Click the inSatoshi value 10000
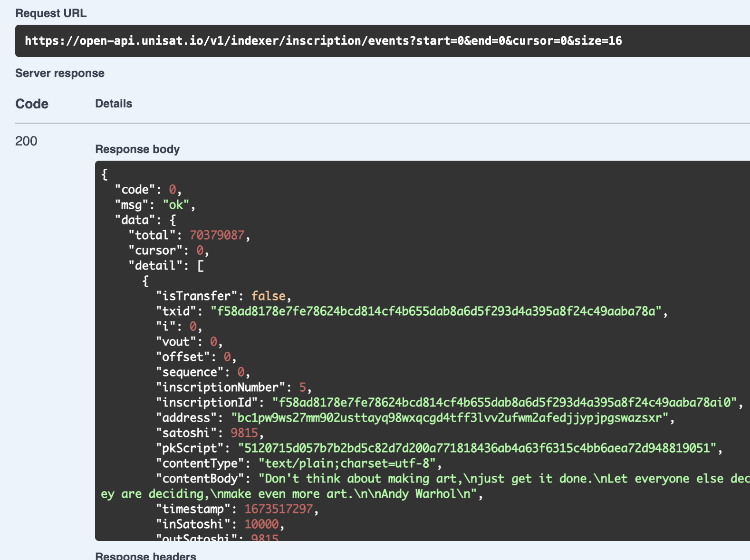 pyautogui.click(x=261, y=524)
